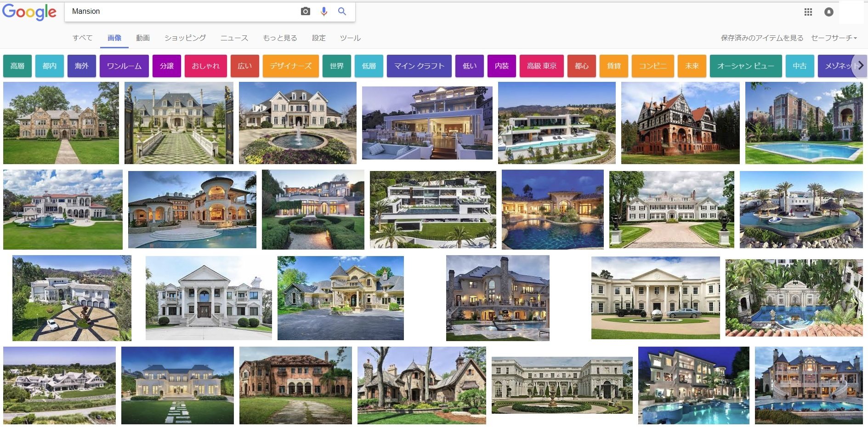Viewport: 868px width, 428px height.
Task: Switch to the 動画 tab
Action: tap(143, 38)
